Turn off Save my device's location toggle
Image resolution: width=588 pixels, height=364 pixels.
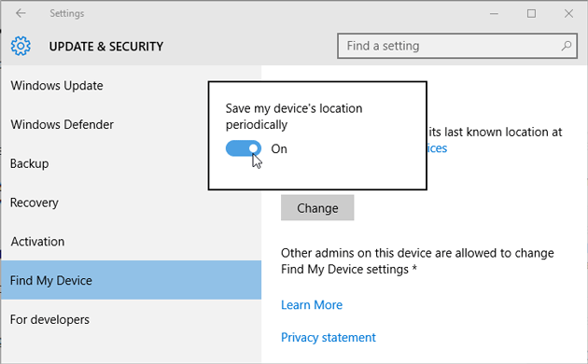[x=244, y=148]
